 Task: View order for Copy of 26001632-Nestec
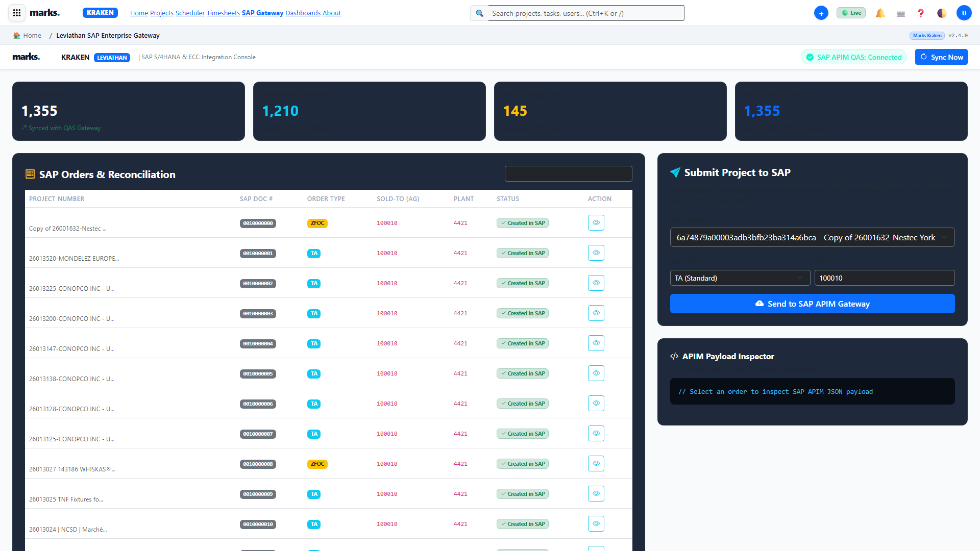(x=596, y=222)
